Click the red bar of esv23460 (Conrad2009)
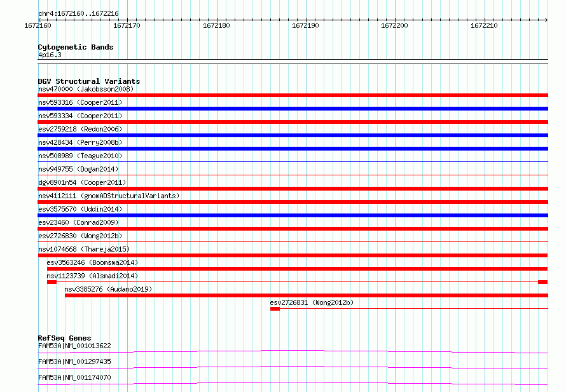This screenshot has height=392, width=566. pos(293,229)
